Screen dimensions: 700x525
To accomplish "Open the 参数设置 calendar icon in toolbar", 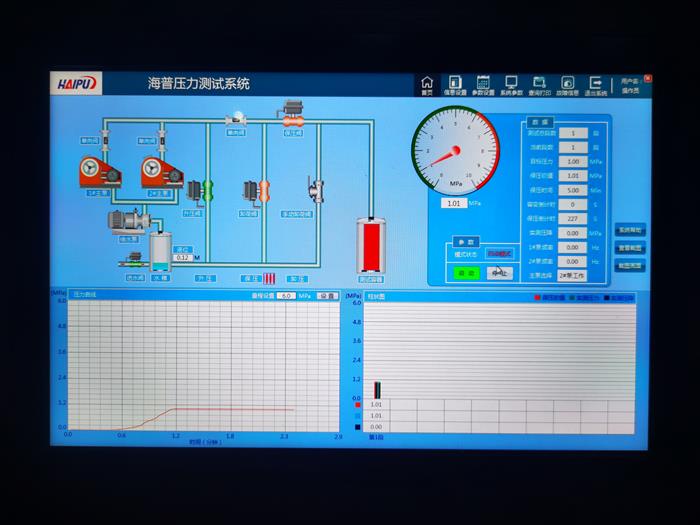I will click(483, 84).
